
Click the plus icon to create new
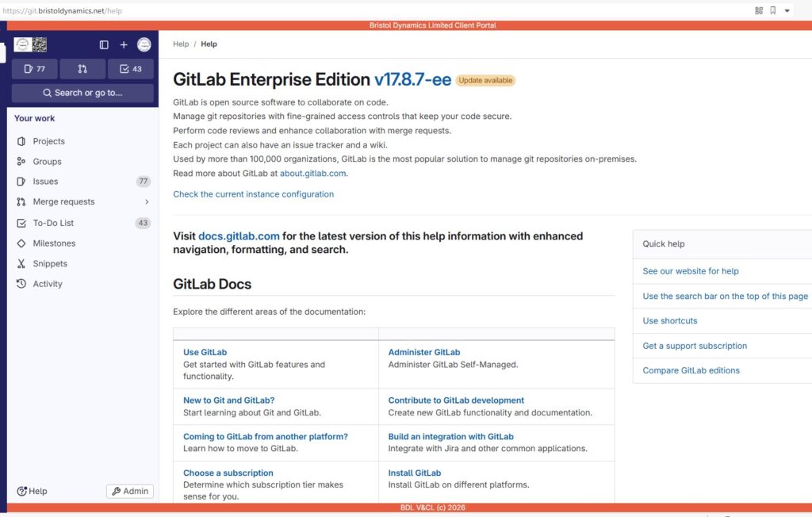[x=124, y=45]
